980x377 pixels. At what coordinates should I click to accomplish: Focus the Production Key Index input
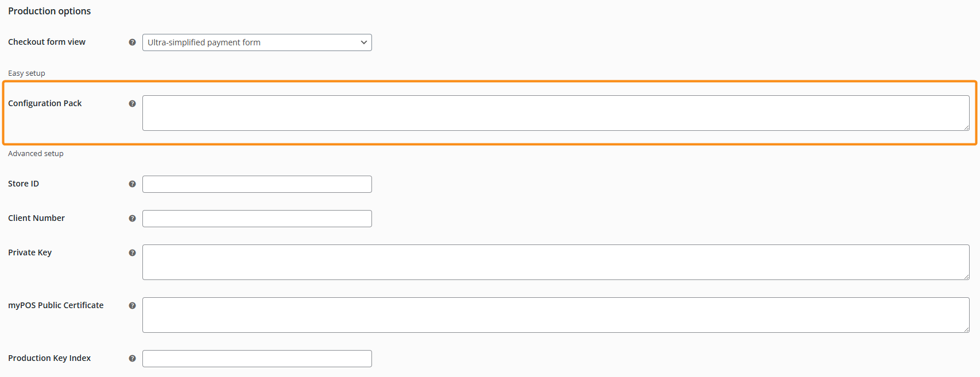(257, 359)
